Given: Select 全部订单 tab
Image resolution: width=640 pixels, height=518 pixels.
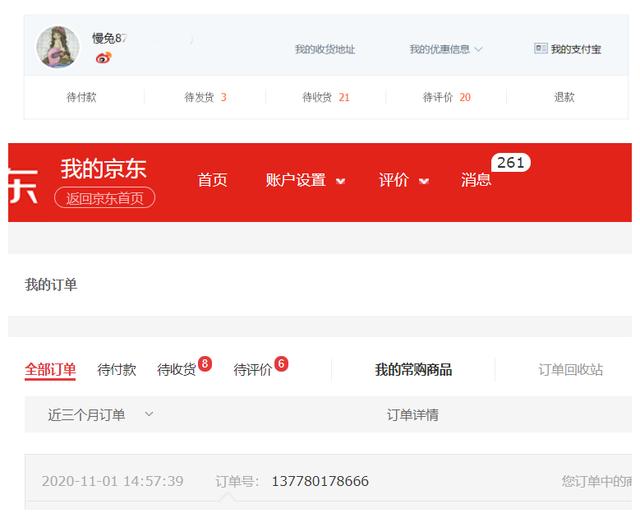Looking at the screenshot, I should 50,370.
